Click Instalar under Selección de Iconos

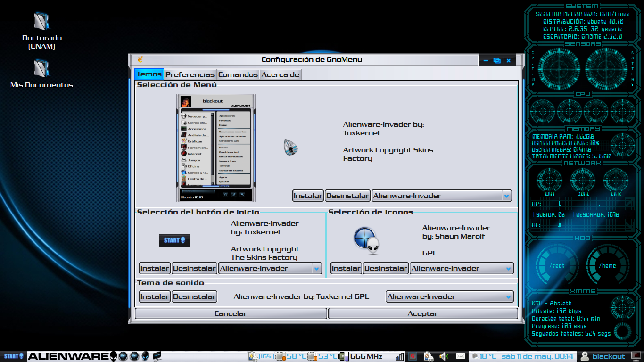click(x=346, y=268)
